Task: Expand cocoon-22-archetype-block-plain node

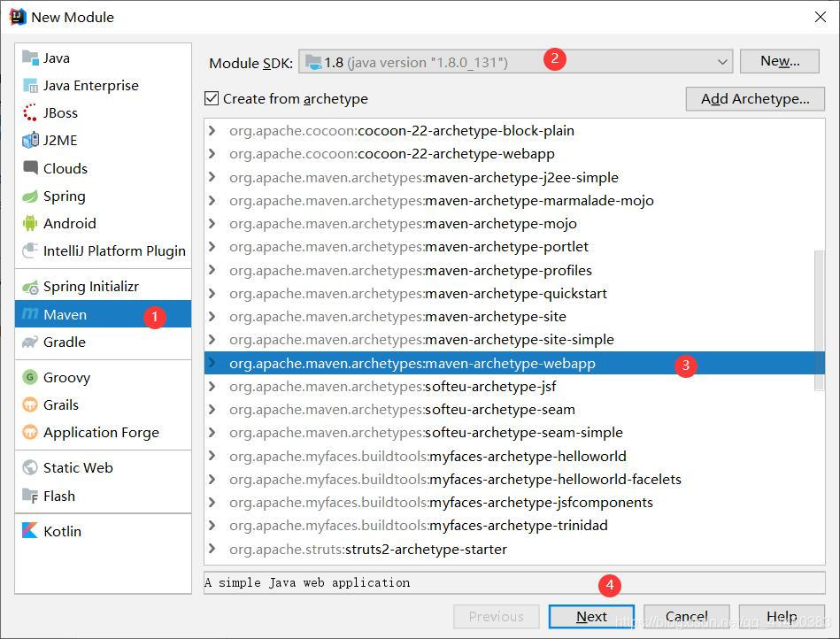Action: 212,130
